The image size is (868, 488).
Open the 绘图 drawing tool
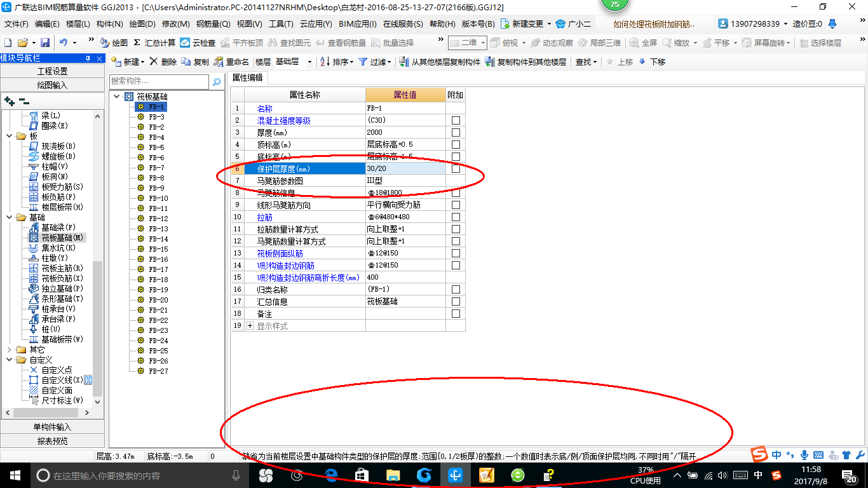114,43
